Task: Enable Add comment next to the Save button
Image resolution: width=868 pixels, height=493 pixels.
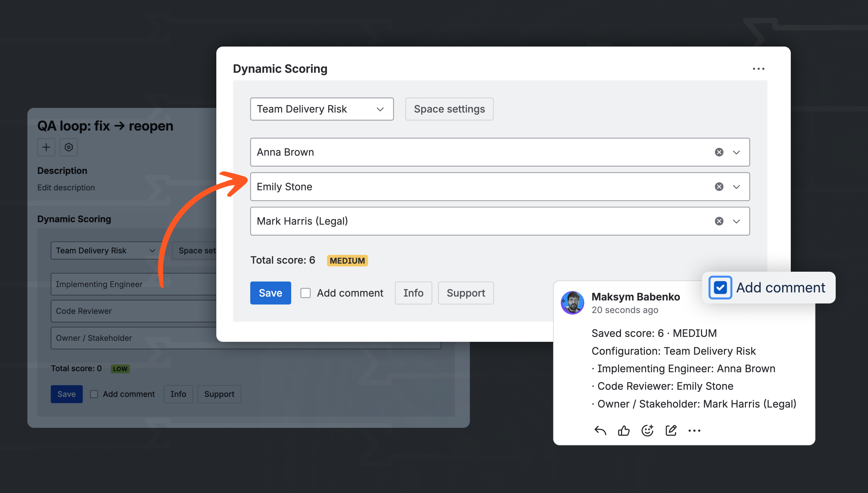Action: (x=306, y=293)
